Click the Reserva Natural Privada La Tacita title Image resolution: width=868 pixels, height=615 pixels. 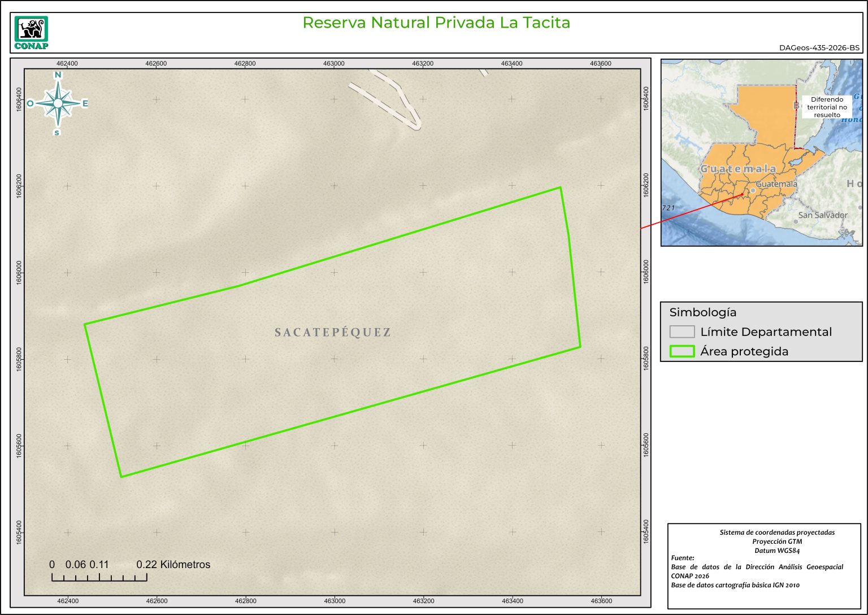[436, 23]
